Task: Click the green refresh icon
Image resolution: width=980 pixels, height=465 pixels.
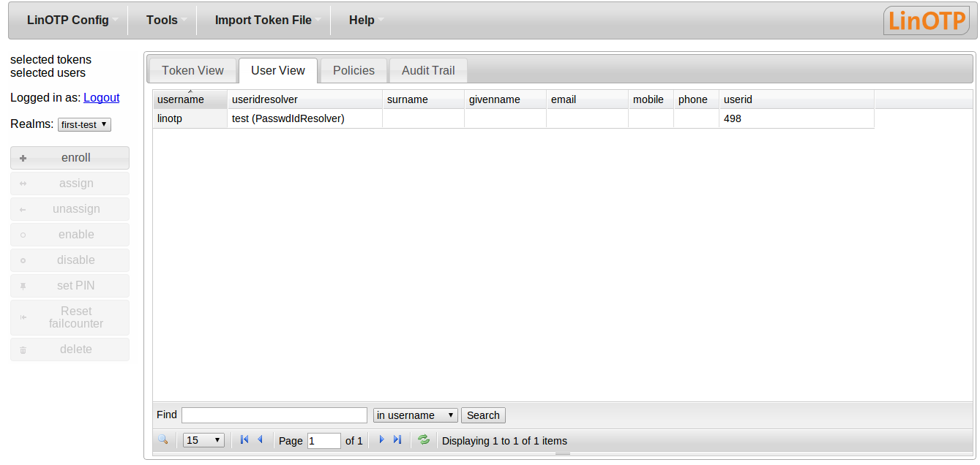Action: pyautogui.click(x=424, y=439)
